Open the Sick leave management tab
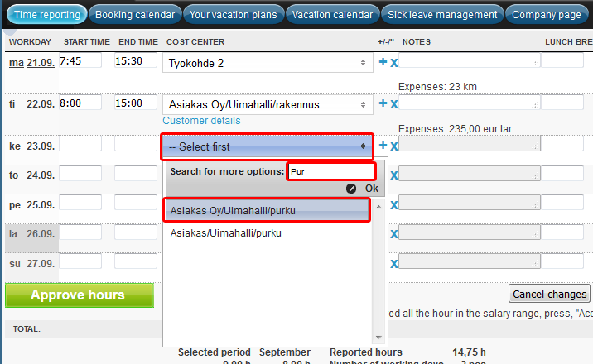 [x=443, y=15]
